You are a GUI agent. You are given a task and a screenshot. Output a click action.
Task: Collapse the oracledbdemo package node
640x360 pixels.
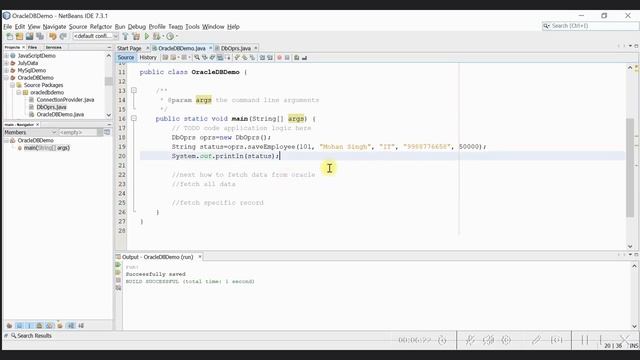coord(19,92)
